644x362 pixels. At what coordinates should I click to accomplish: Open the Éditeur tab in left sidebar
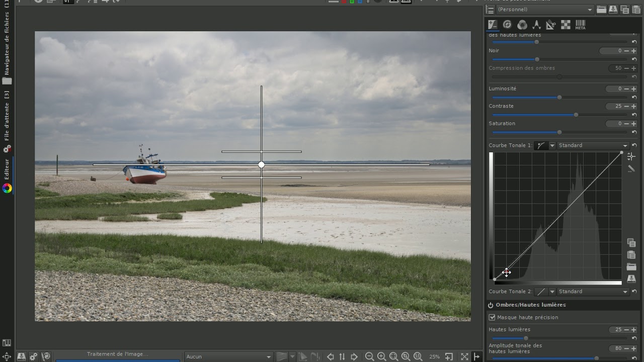(7, 176)
